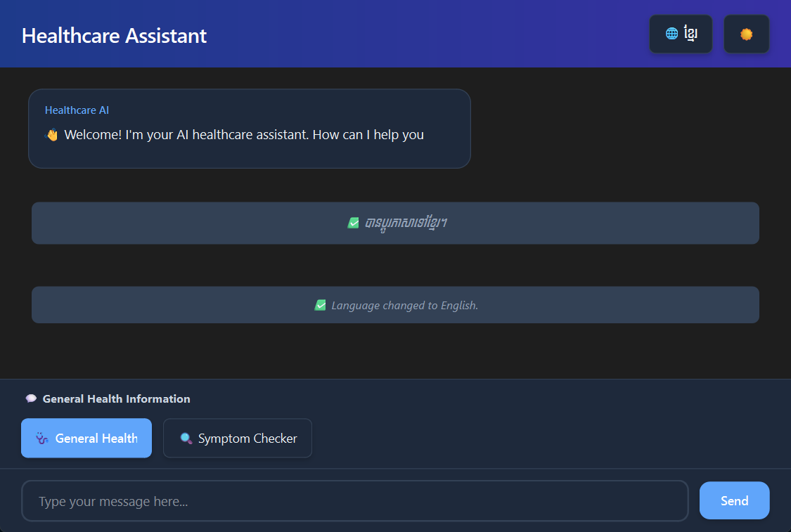Toggle light theme with sun icon
This screenshot has height=532, width=791.
coord(746,34)
